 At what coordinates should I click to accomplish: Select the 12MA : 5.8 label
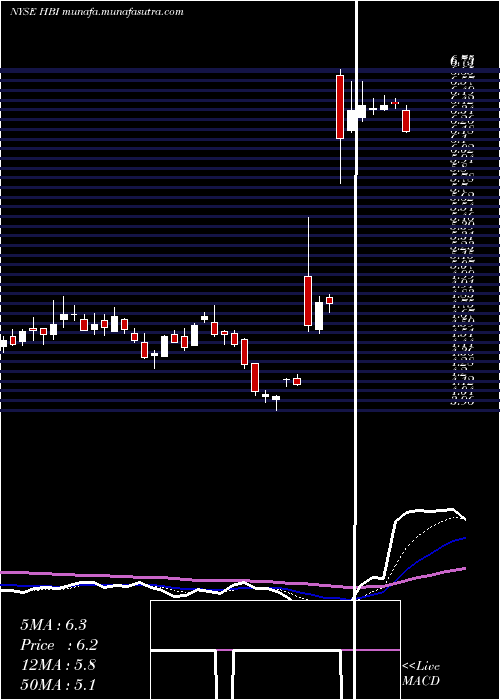coord(58,665)
